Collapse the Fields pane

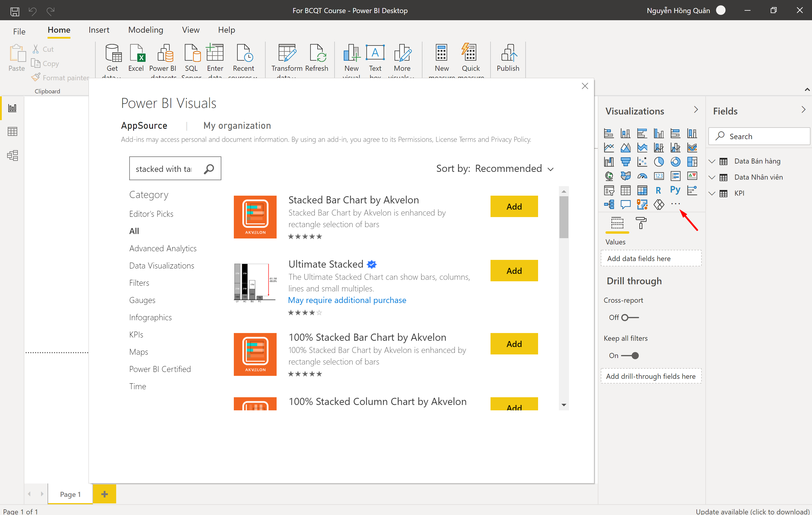point(804,110)
